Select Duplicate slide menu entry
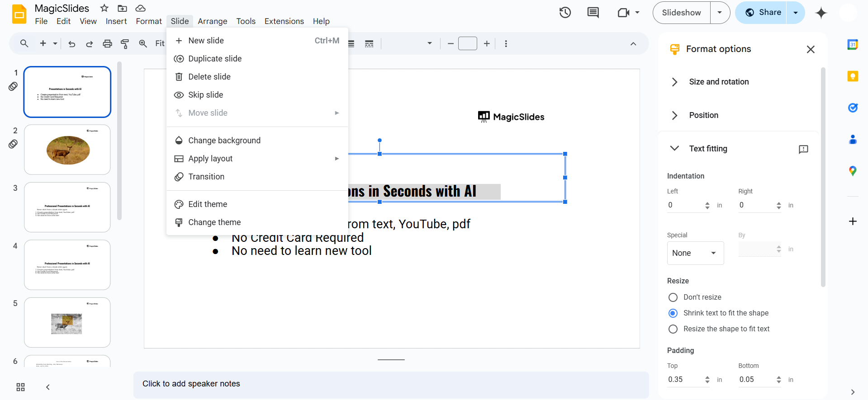Image resolution: width=868 pixels, height=400 pixels. (257, 59)
